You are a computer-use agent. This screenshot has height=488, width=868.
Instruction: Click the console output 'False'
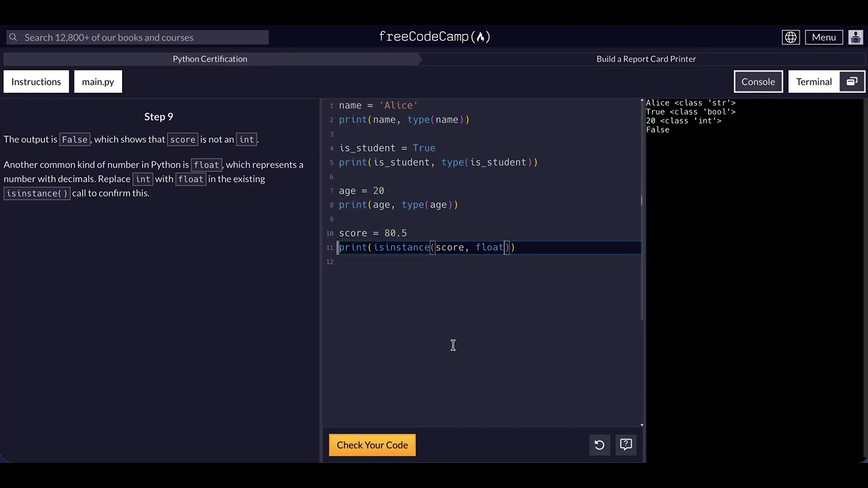click(x=658, y=129)
